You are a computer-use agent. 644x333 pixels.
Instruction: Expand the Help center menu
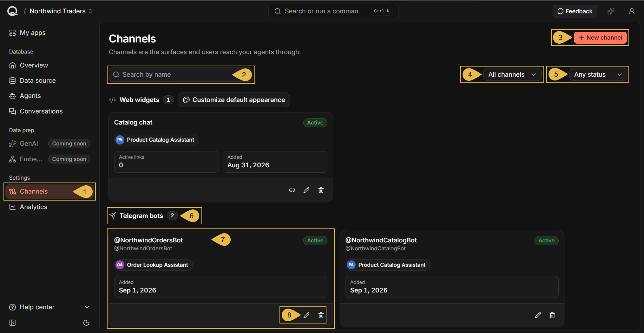(x=49, y=307)
